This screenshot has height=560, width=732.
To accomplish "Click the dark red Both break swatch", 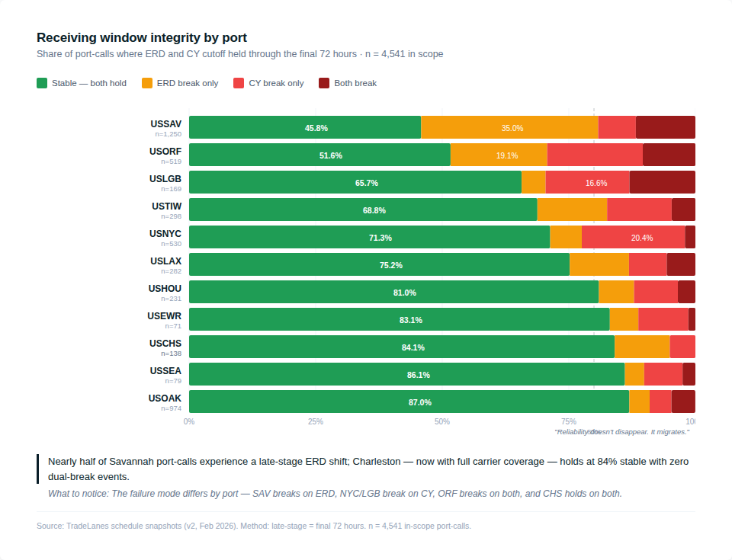I will click(324, 83).
